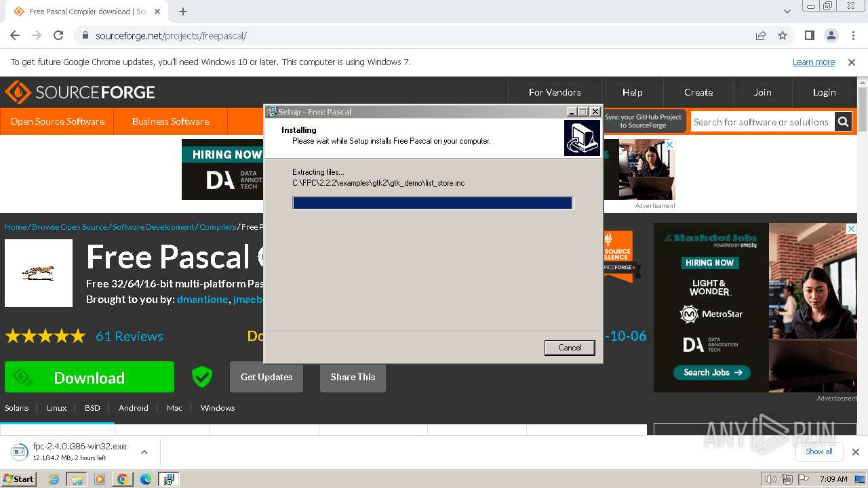Click Search Jobs in sidebar ad
Screen dimensions: 868x488
tap(713, 372)
